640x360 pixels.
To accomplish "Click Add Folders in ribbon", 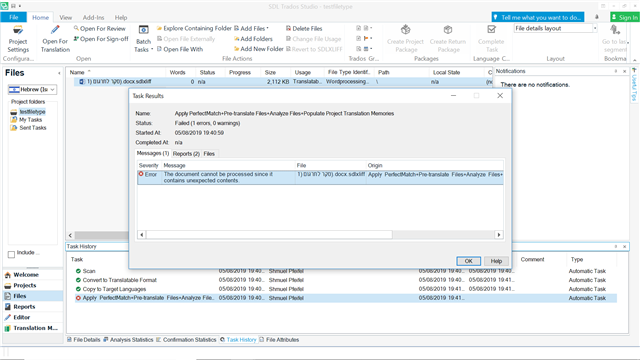I will [x=253, y=39].
